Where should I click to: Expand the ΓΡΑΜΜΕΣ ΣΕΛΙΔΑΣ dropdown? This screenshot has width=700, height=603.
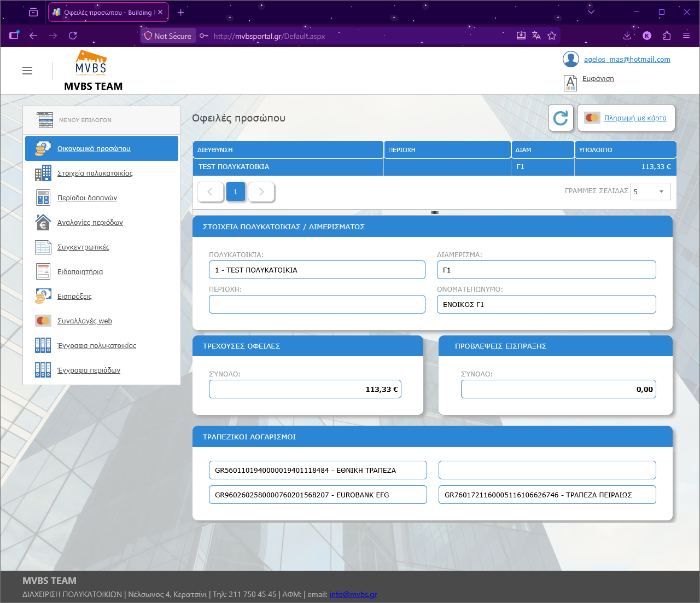click(651, 192)
